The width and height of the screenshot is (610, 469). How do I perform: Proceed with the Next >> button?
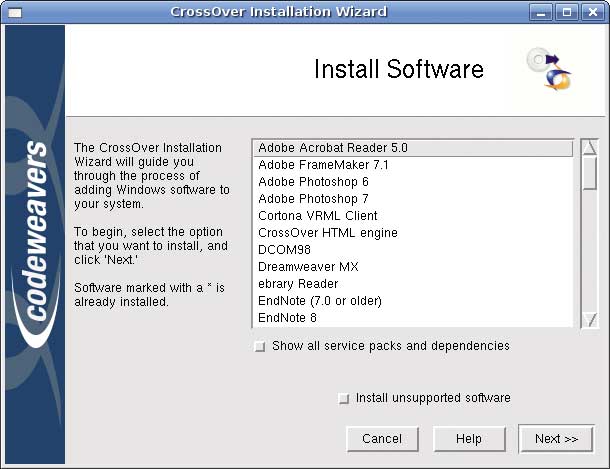[x=556, y=439]
